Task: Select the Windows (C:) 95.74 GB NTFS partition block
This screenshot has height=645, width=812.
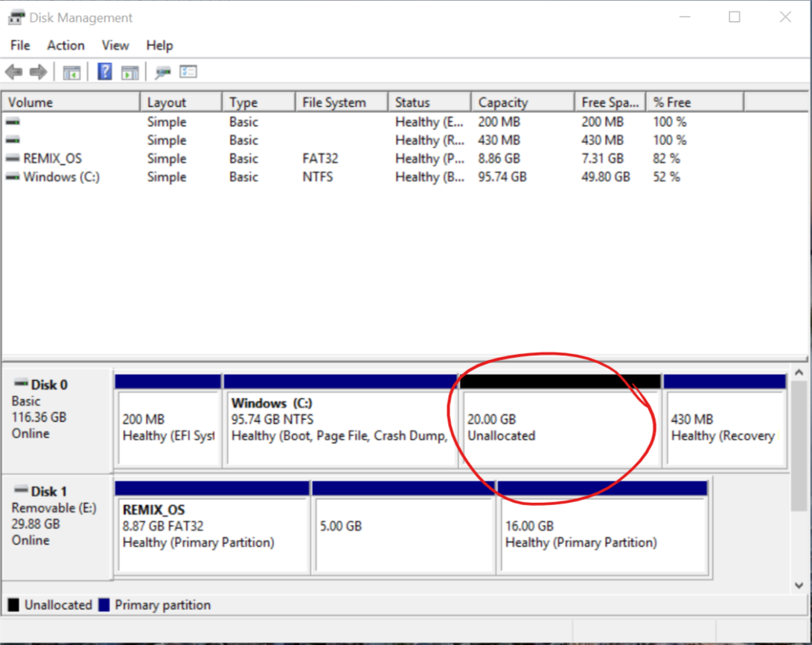Action: tap(340, 421)
